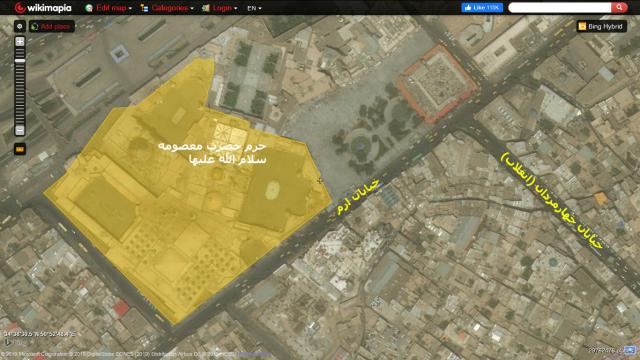Click the Login door icon

(206, 8)
